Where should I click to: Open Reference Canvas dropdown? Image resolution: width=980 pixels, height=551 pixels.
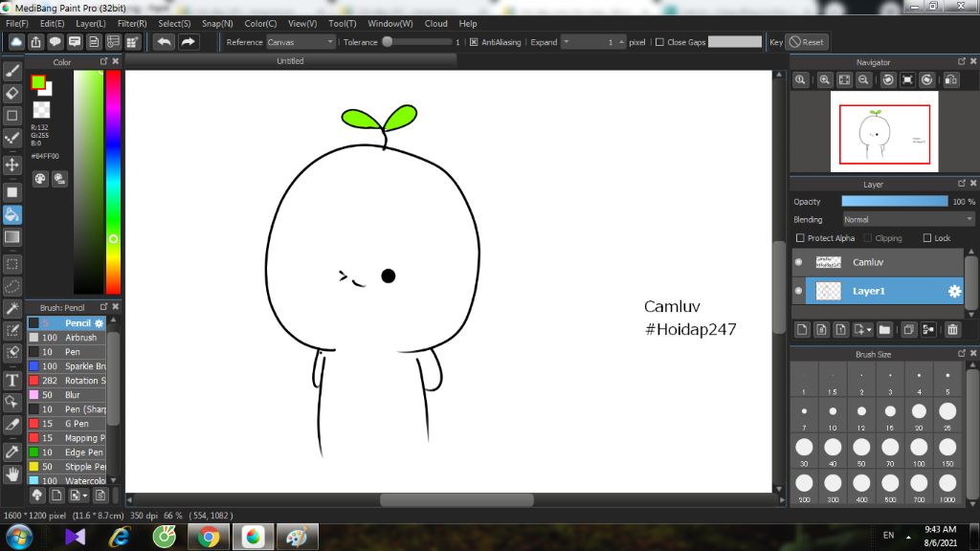(301, 42)
